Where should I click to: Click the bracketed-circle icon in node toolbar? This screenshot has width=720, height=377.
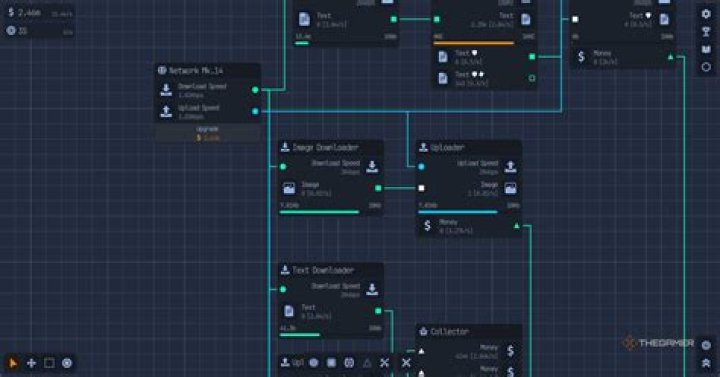(x=349, y=363)
